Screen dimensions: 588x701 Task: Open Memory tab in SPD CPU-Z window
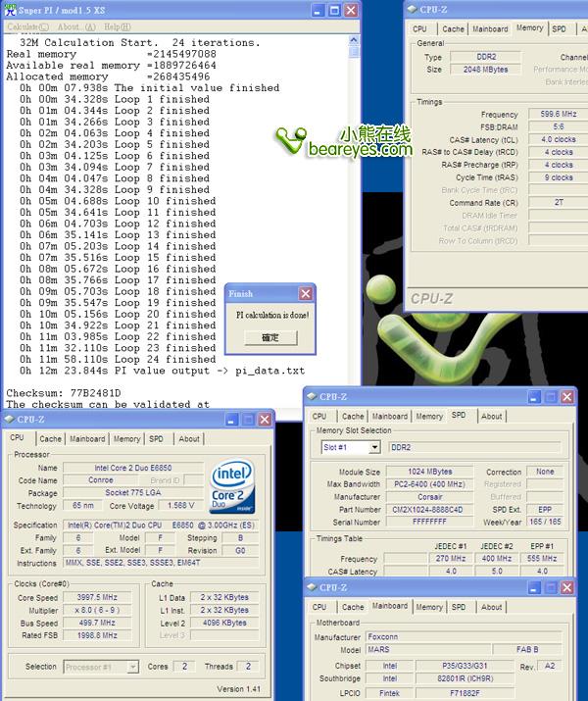tap(429, 417)
